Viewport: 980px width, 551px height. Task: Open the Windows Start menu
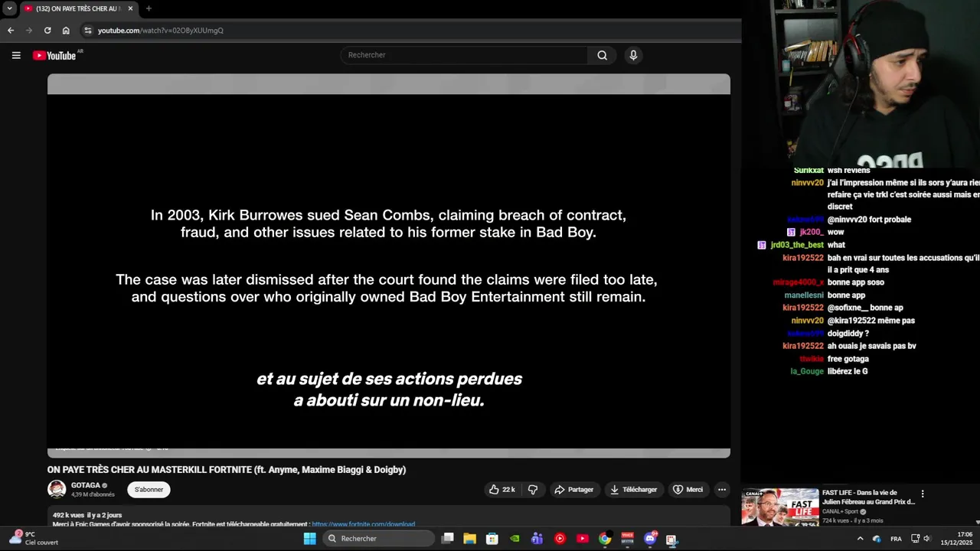click(309, 539)
